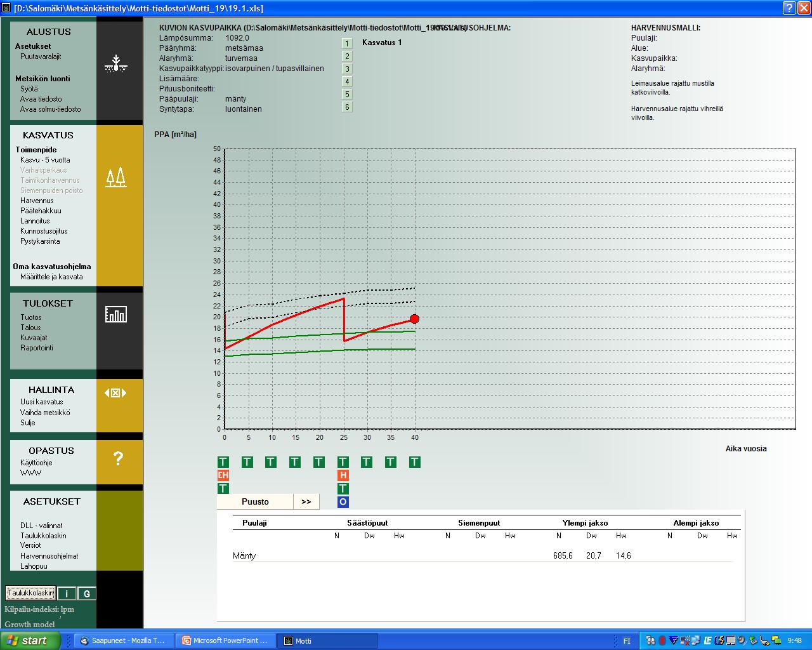
Task: Start Uusi kasvatus
Action: click(42, 402)
